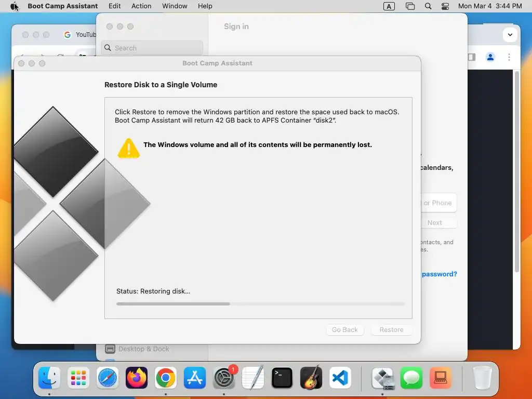Click the restoring disk progress bar
The width and height of the screenshot is (532, 399).
(260, 303)
